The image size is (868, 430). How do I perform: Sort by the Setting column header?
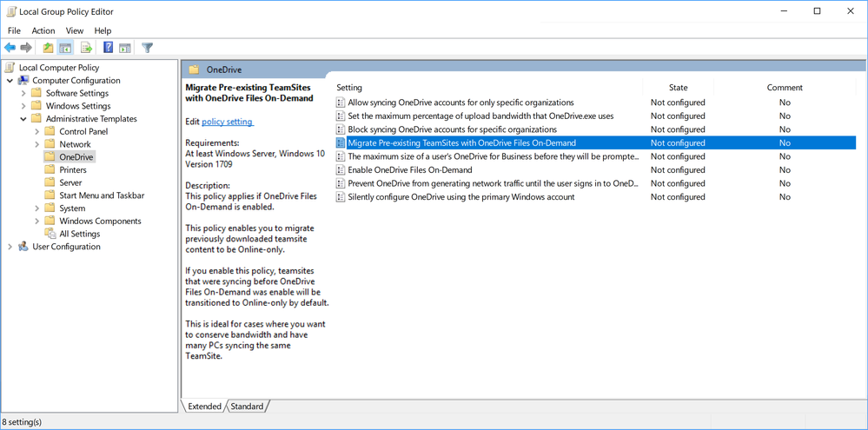coord(487,88)
